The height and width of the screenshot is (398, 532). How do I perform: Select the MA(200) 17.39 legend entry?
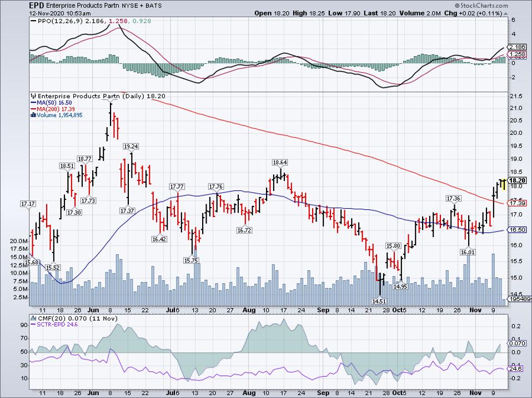point(53,109)
